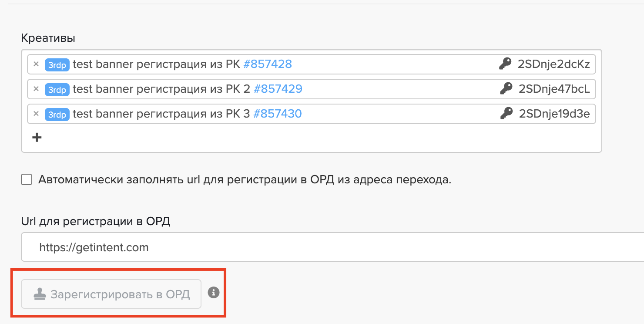The height and width of the screenshot is (324, 644).
Task: Click token text 2SDnje2dcKz
Action: 553,64
